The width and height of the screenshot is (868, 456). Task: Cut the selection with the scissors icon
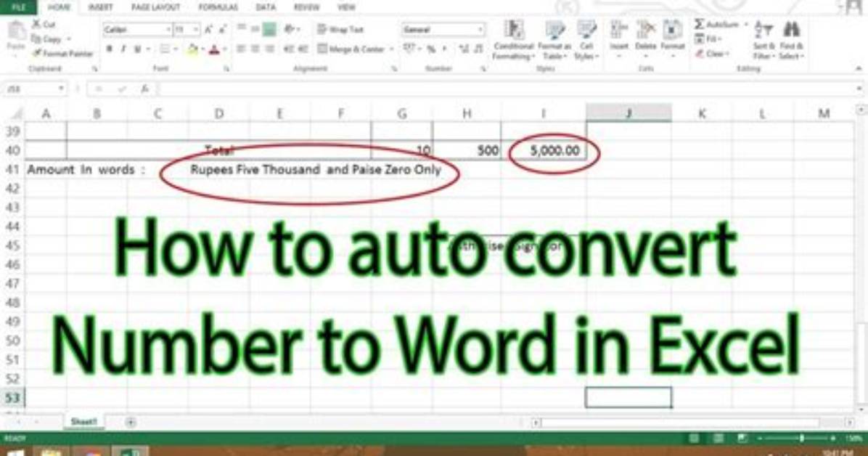[x=36, y=24]
